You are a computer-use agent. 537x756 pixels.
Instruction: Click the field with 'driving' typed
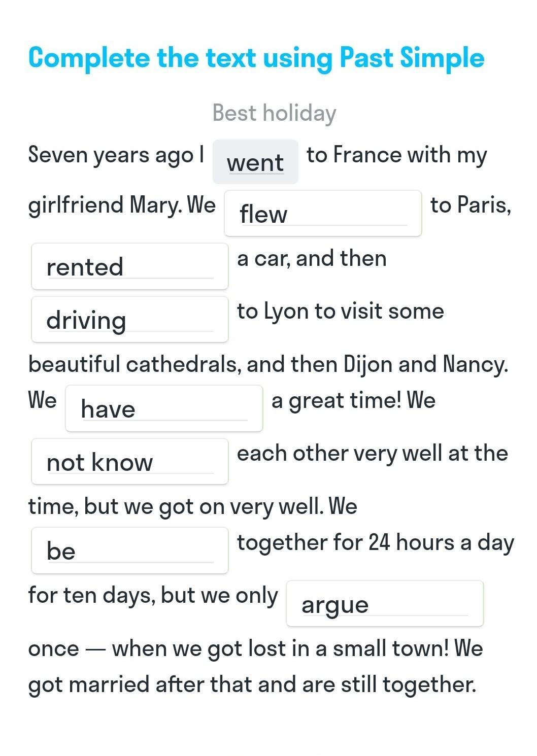click(130, 320)
